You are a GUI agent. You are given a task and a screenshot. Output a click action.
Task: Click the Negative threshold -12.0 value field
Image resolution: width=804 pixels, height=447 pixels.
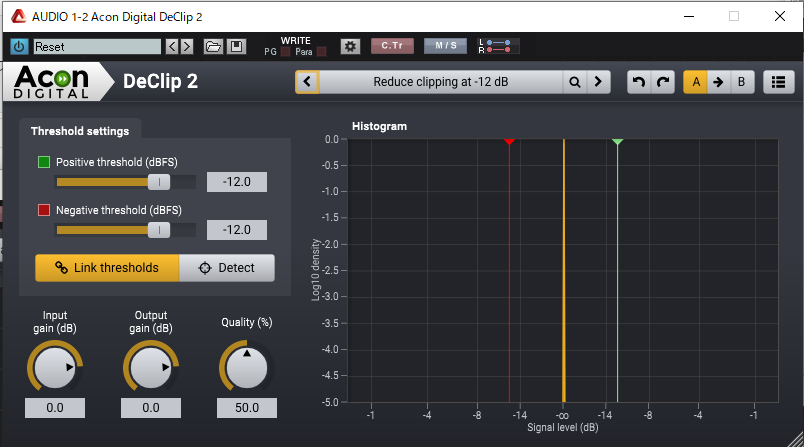(237, 230)
